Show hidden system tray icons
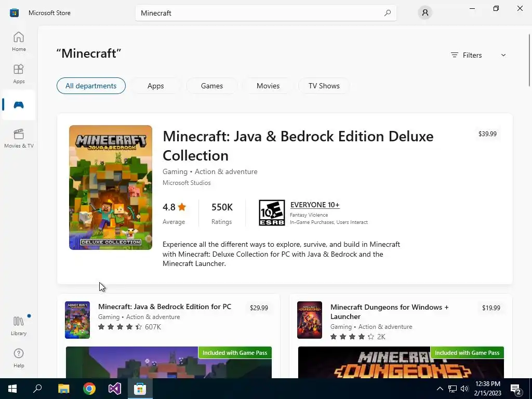Image resolution: width=532 pixels, height=399 pixels. (x=440, y=389)
